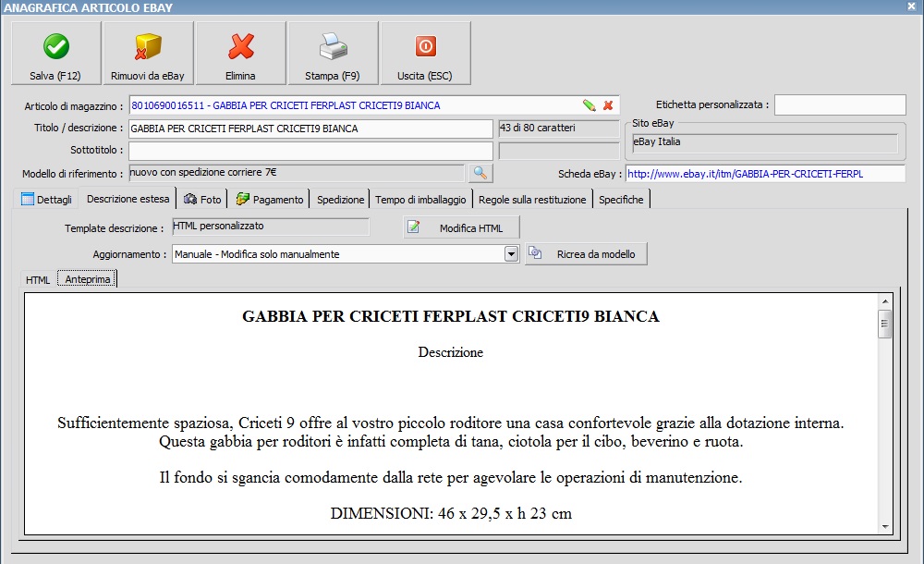This screenshot has height=564, width=924.
Task: Switch to the HTML sub-tab
Action: [38, 279]
